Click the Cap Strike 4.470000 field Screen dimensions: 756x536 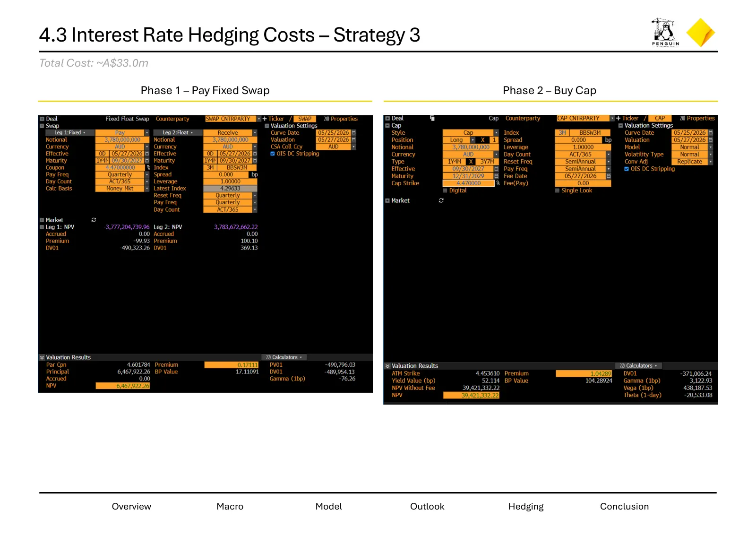click(x=468, y=183)
